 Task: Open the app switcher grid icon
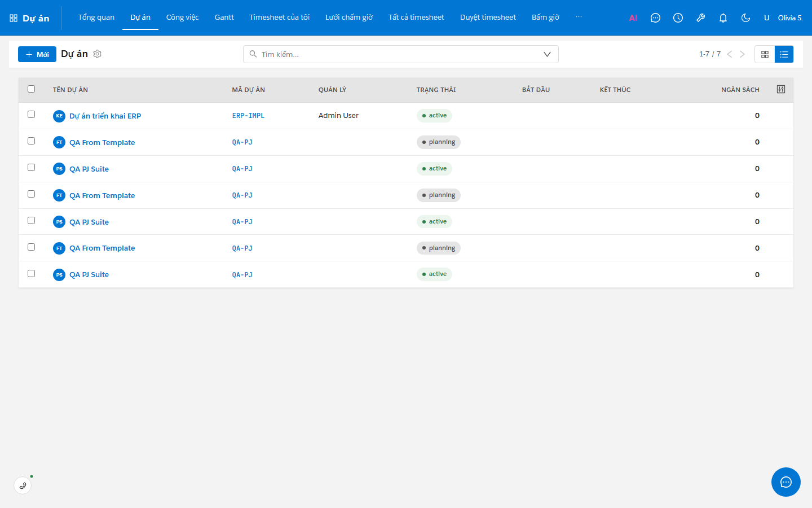click(14, 18)
